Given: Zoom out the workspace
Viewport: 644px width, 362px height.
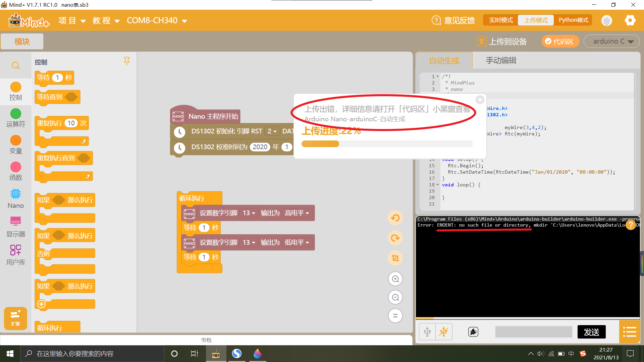Looking at the screenshot, I should (x=395, y=297).
